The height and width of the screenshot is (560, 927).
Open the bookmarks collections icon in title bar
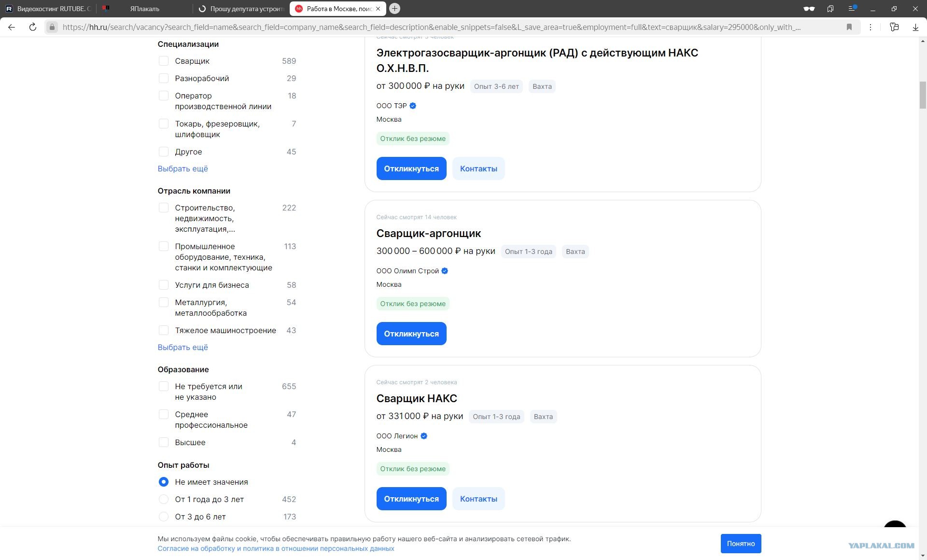click(x=830, y=9)
